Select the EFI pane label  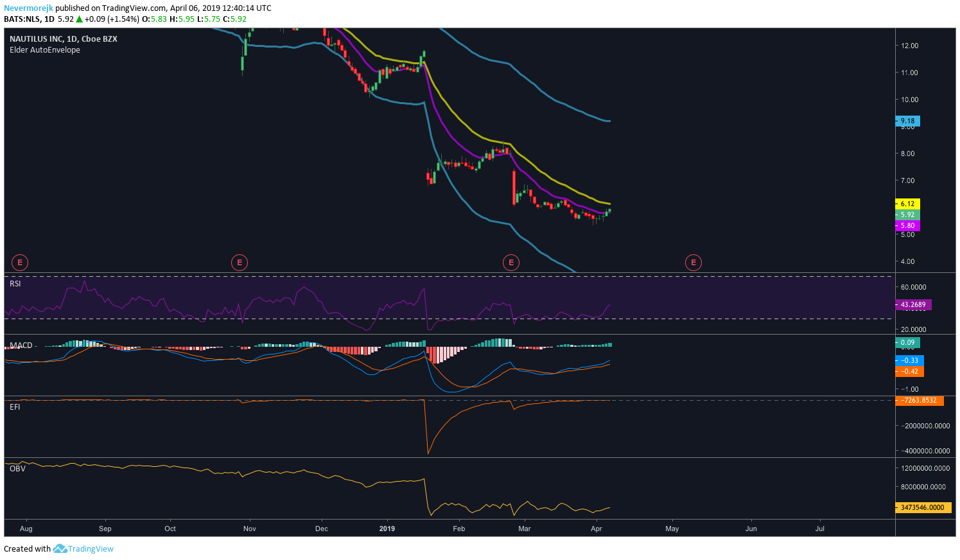point(15,407)
